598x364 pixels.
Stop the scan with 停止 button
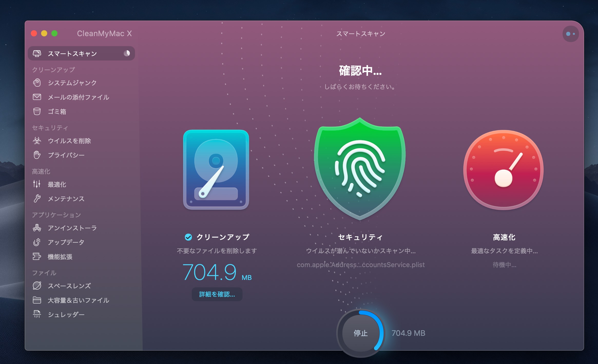[361, 333]
